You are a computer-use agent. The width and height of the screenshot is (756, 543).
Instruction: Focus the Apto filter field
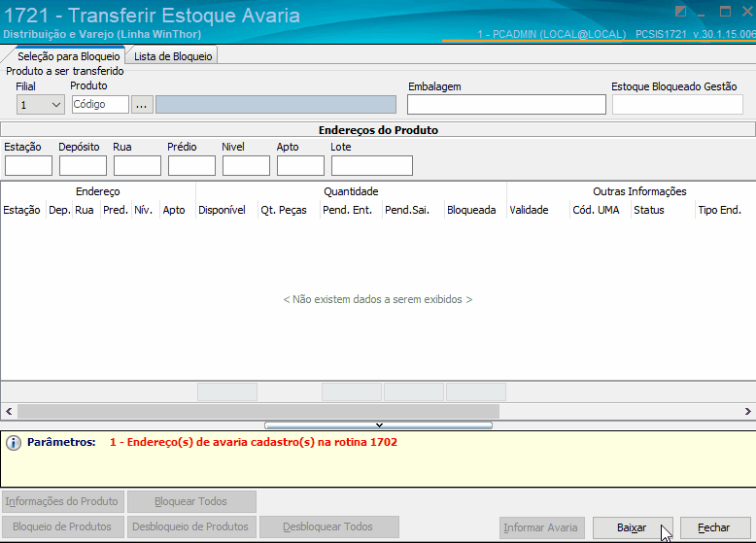click(300, 165)
